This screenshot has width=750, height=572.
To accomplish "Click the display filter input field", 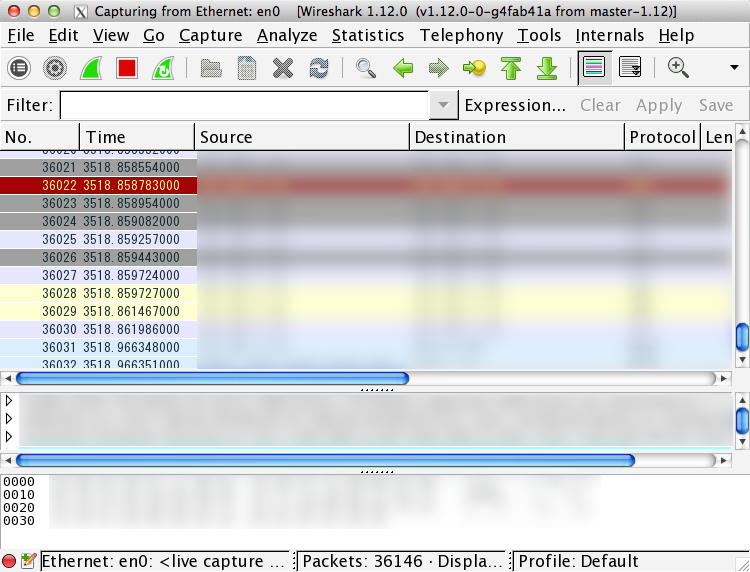I will [244, 105].
